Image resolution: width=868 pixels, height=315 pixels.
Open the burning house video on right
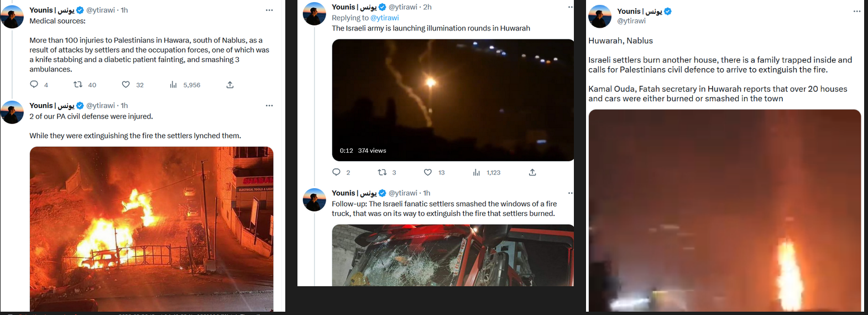tap(724, 210)
